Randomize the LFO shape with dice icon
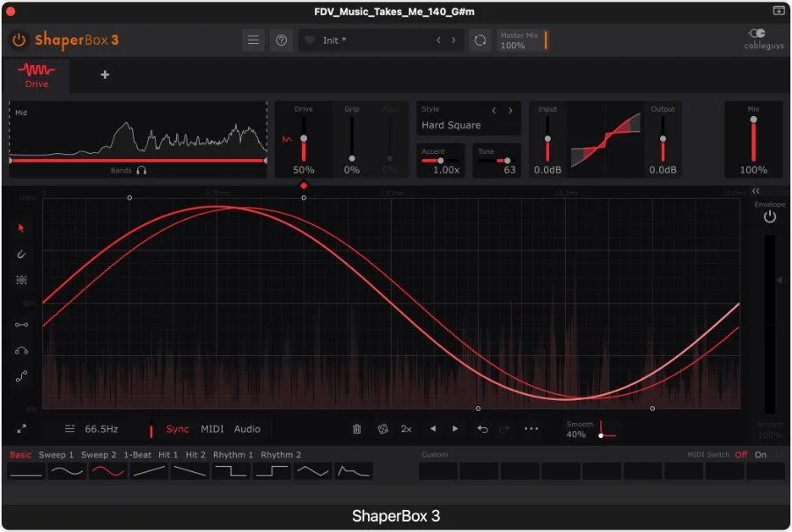Screen dimensions: 792x532 point(382,428)
